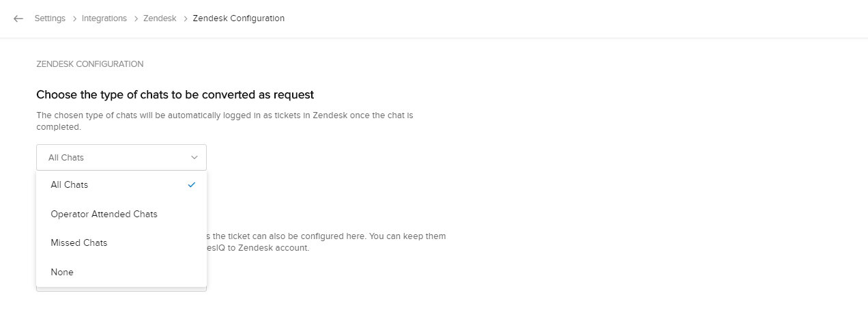Select All Chats option in list
Viewport: 868px width, 319px height.
[70, 184]
